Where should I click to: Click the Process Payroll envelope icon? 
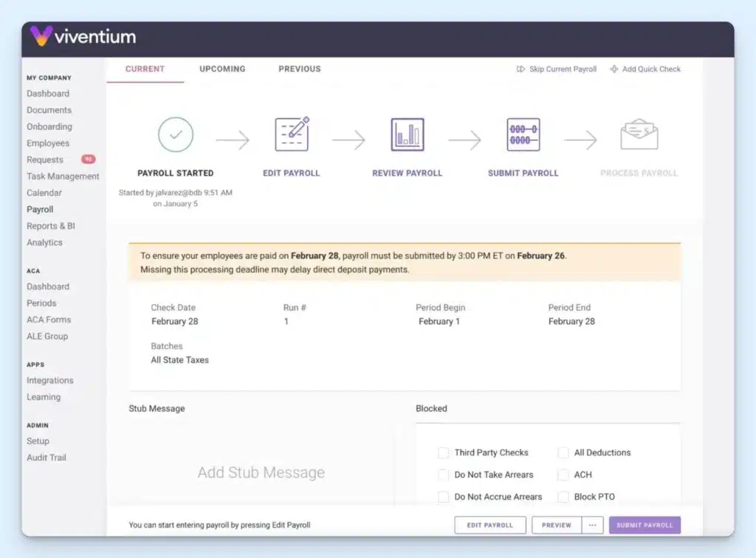click(x=639, y=134)
